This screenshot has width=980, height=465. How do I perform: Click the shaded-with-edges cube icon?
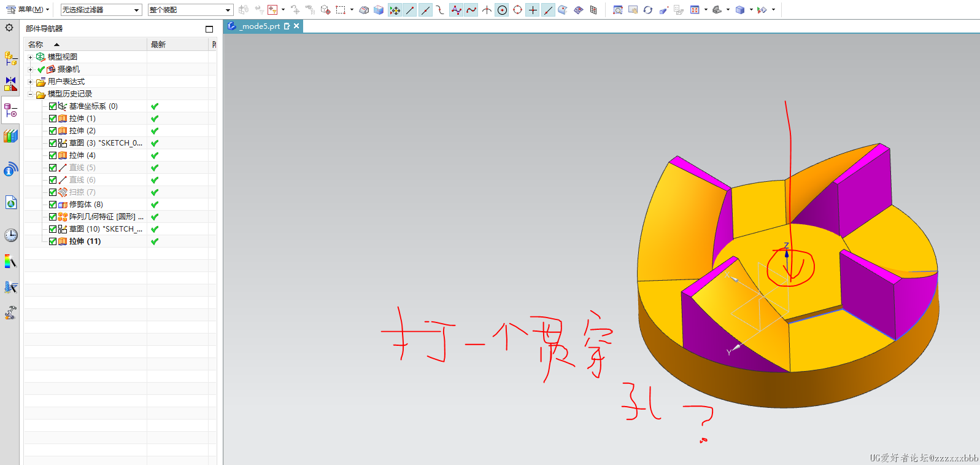coord(379,10)
